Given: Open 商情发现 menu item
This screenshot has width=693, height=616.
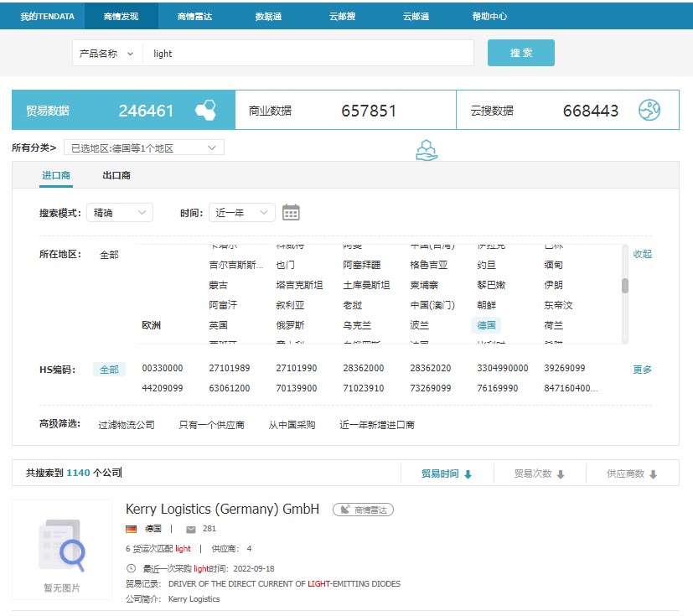Looking at the screenshot, I should 122,17.
